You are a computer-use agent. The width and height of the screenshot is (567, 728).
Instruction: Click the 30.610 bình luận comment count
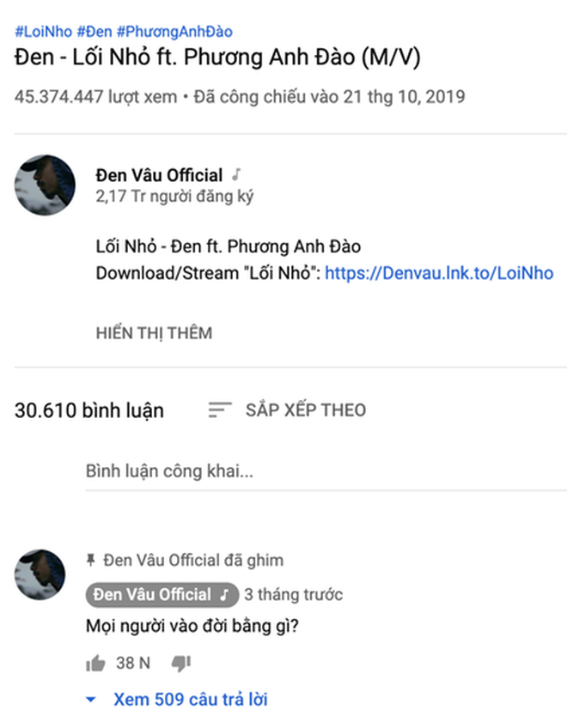(x=89, y=410)
